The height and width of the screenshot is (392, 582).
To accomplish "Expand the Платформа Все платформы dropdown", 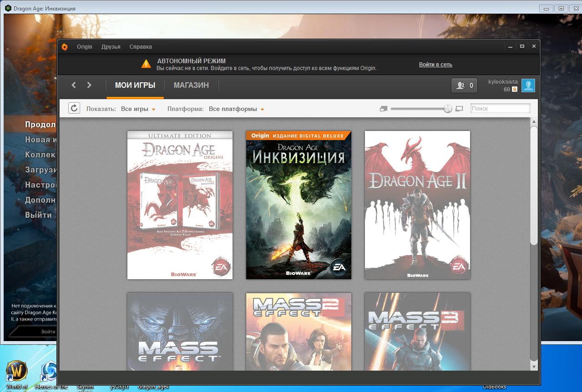I will tap(237, 109).
